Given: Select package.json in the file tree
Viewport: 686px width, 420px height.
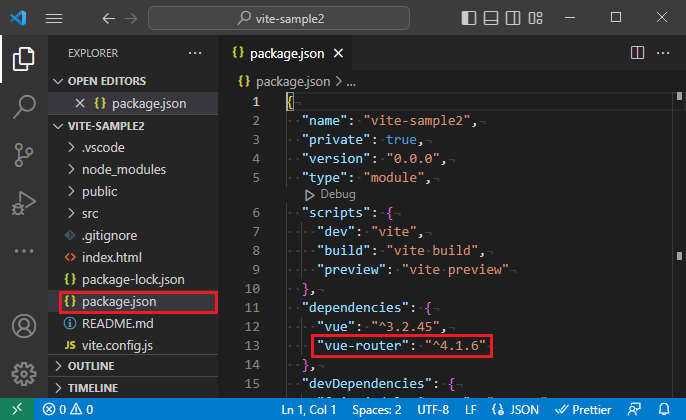Looking at the screenshot, I should coord(133,301).
